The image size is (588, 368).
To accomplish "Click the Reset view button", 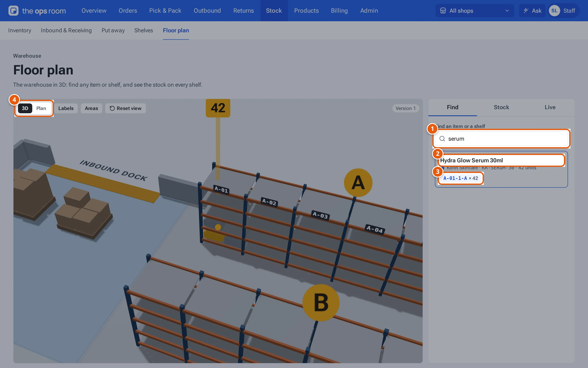I will click(x=125, y=108).
